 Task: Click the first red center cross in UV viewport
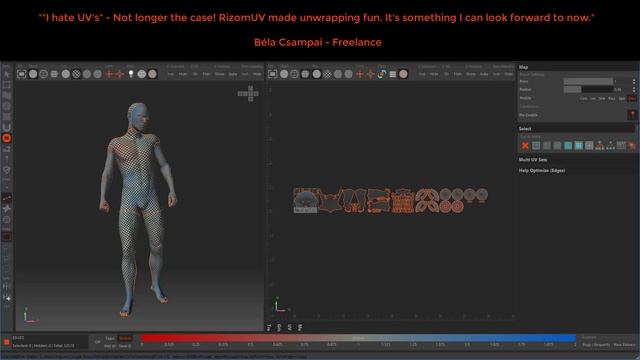[x=360, y=74]
